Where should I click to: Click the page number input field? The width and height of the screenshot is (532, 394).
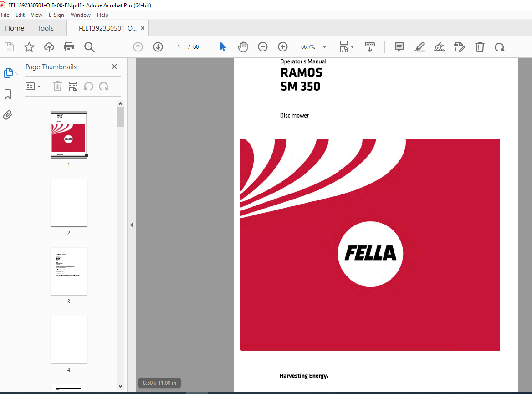pyautogui.click(x=179, y=47)
